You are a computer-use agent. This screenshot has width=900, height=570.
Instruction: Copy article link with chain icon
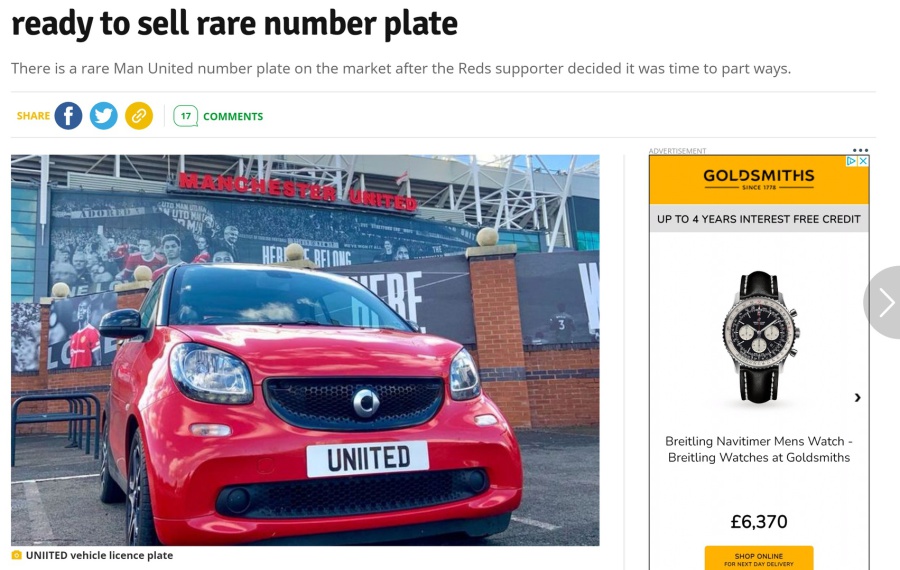coord(139,116)
